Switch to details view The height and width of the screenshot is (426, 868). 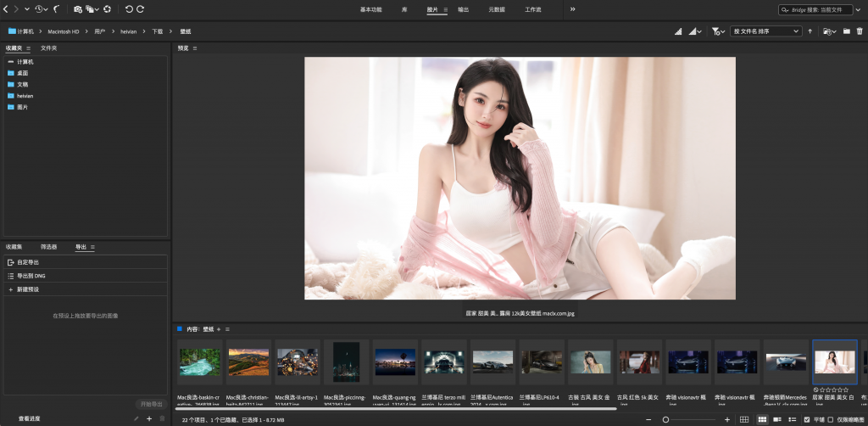[777, 420]
